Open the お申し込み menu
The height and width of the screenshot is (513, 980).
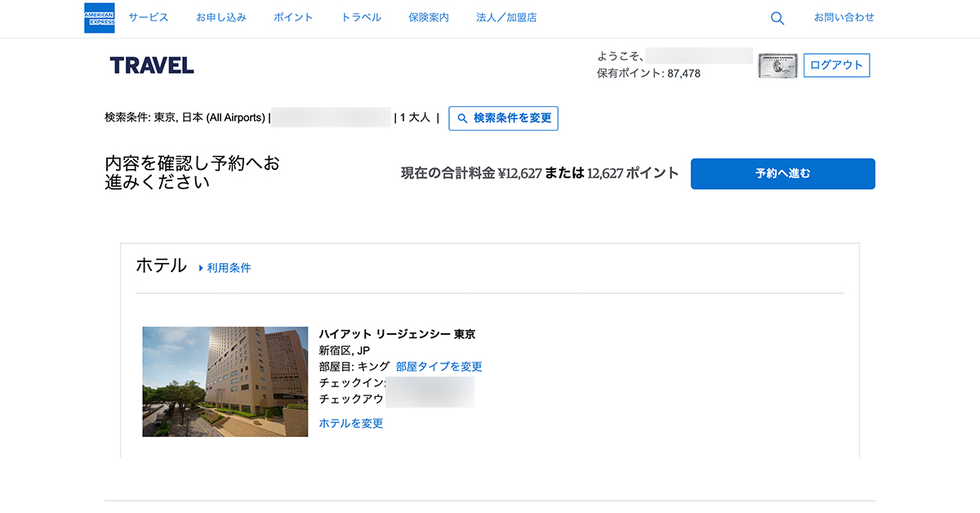[x=221, y=17]
